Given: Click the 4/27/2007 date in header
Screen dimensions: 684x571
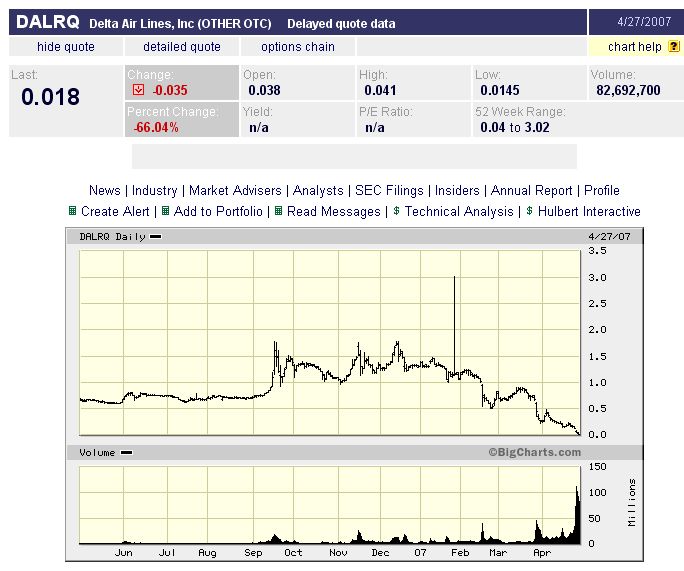Looking at the screenshot, I should pyautogui.click(x=644, y=22).
